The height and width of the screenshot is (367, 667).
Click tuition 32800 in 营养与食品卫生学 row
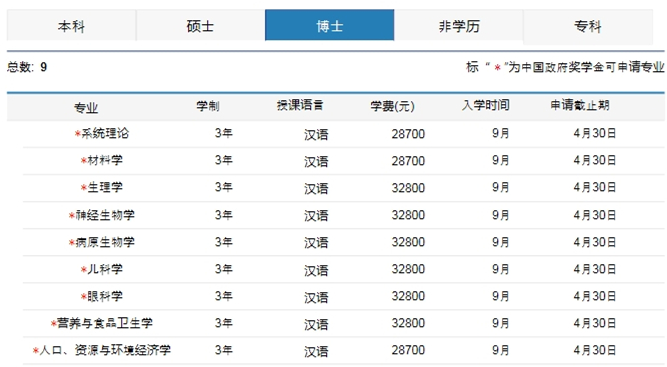tap(408, 323)
